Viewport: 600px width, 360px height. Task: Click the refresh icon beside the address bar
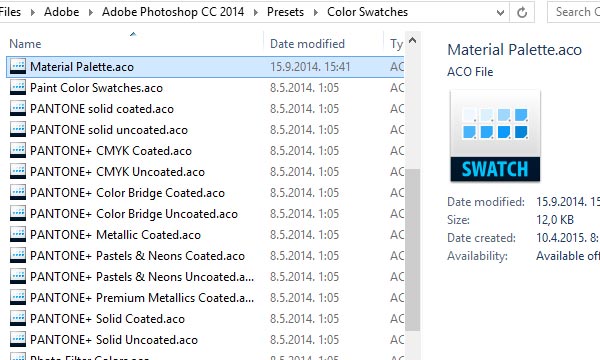(522, 13)
